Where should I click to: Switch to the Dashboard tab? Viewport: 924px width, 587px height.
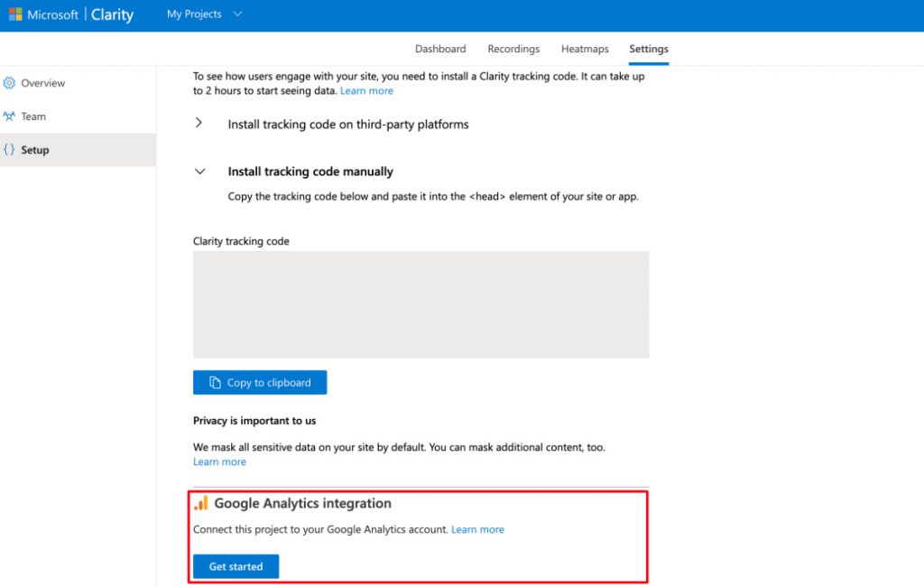click(x=440, y=49)
